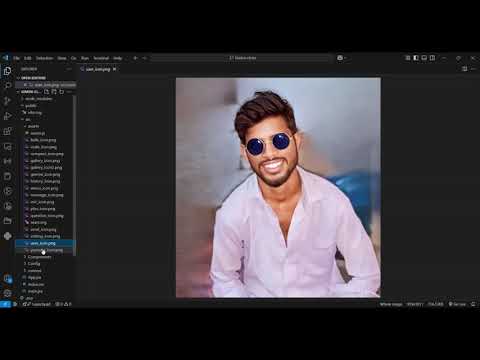
Task: Select highlighted user_icon.png in file tree
Action: [x=45, y=243]
